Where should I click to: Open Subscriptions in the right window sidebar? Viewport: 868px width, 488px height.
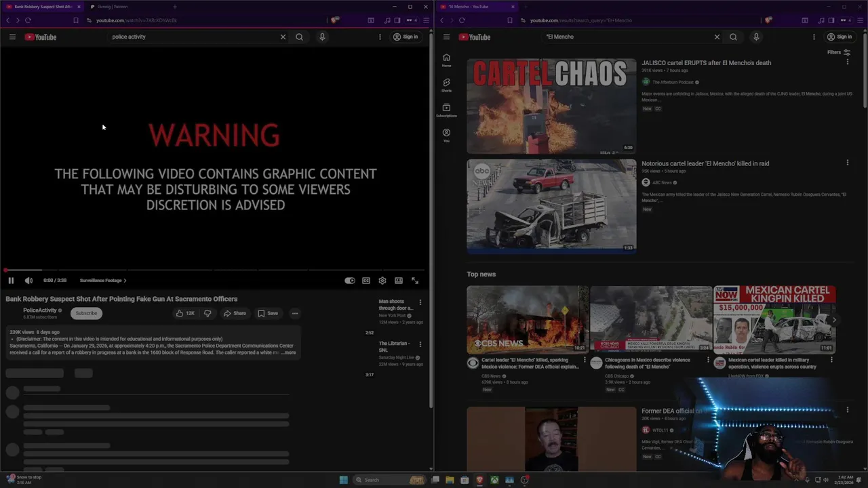446,110
